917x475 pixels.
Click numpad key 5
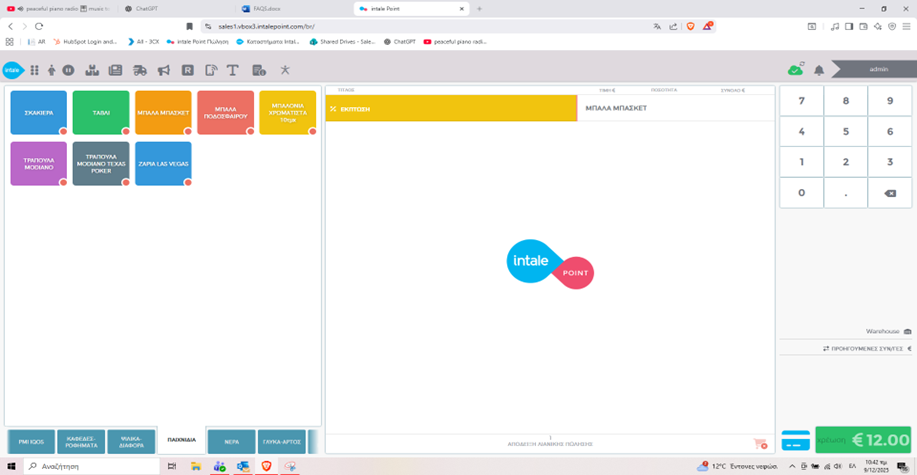pos(846,132)
